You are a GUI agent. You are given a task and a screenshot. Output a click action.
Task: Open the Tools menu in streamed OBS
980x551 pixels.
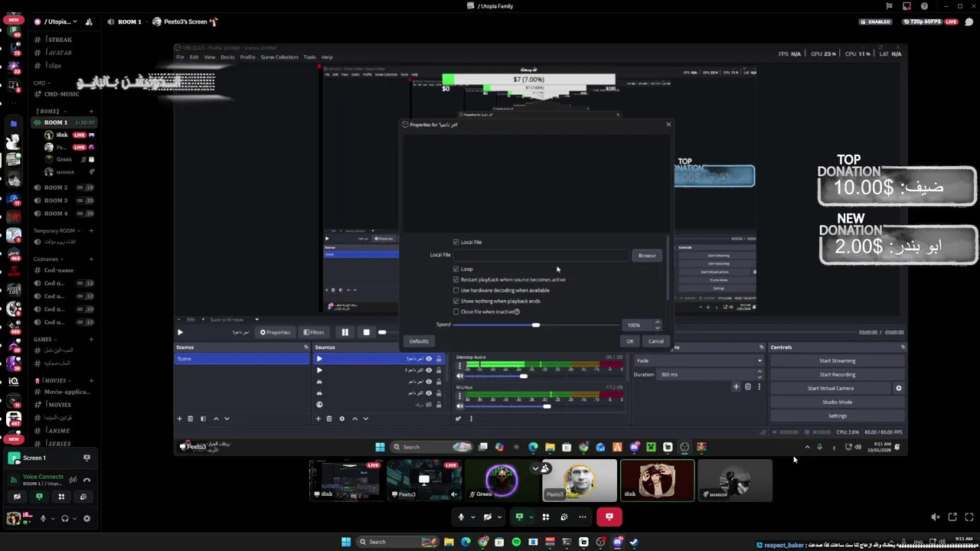coord(309,57)
